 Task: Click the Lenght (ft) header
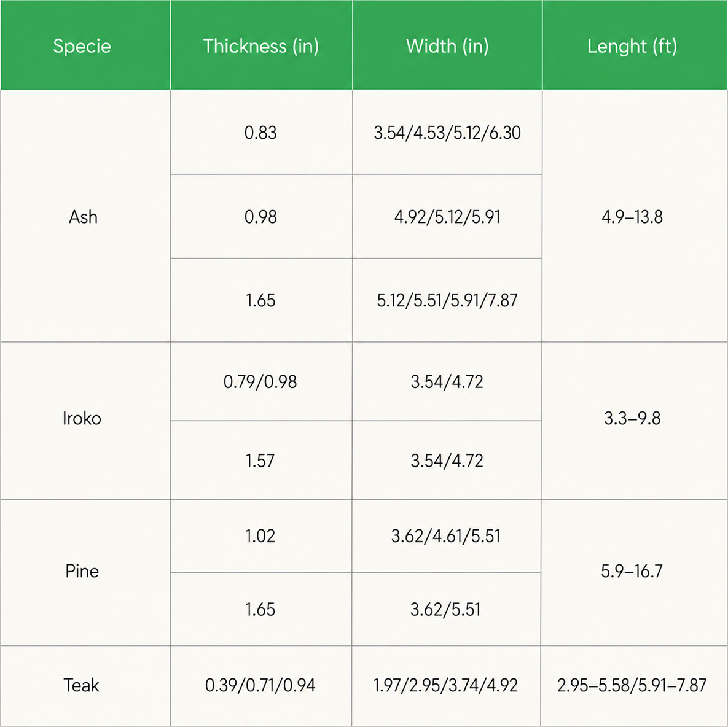[x=635, y=45]
